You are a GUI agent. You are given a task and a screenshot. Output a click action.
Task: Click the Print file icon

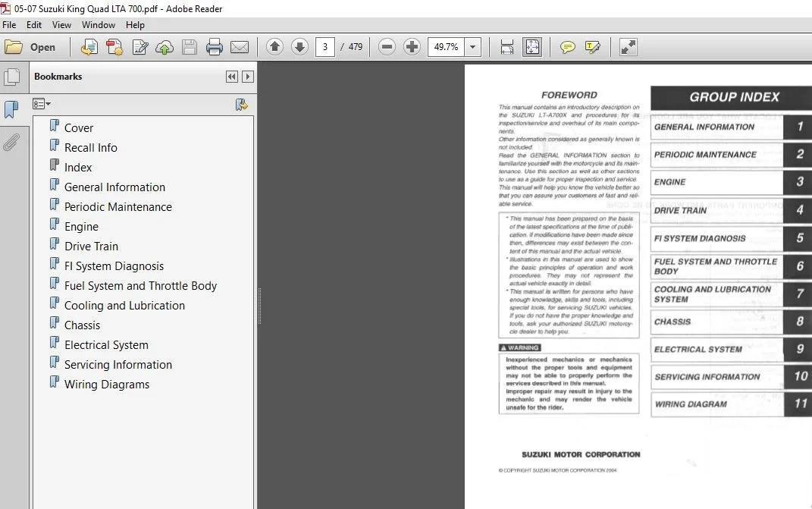click(214, 47)
